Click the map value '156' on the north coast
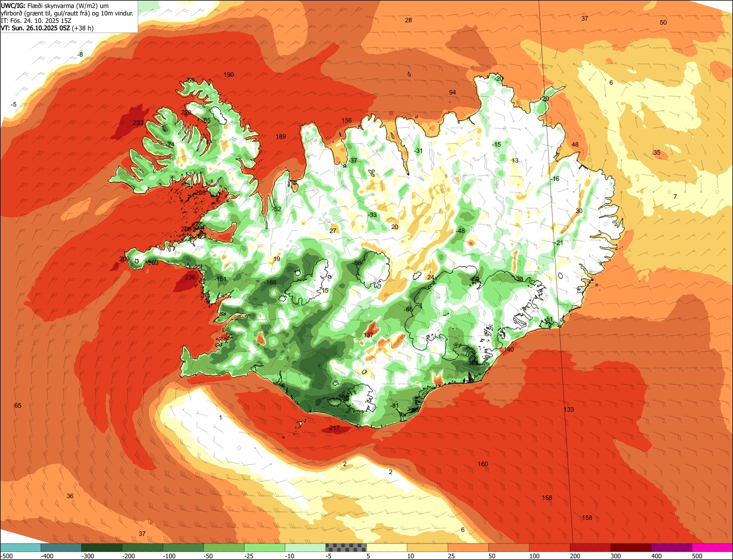This screenshot has width=733, height=560. [346, 121]
